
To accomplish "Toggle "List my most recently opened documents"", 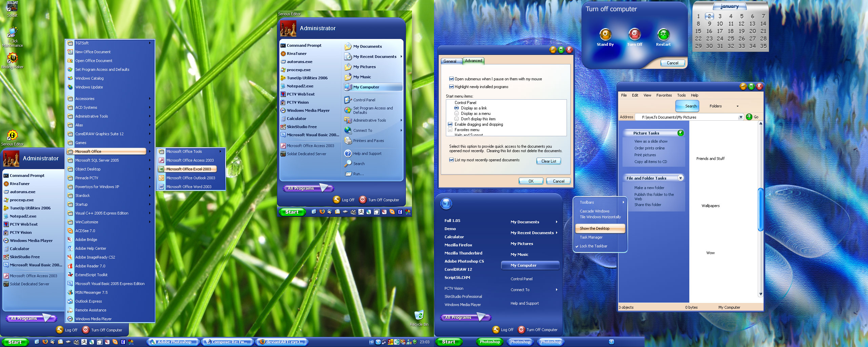I will click(x=451, y=160).
